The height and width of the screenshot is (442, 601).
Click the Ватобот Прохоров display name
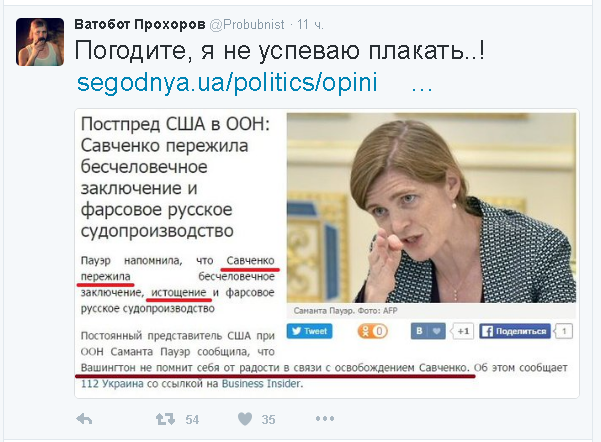[140, 25]
